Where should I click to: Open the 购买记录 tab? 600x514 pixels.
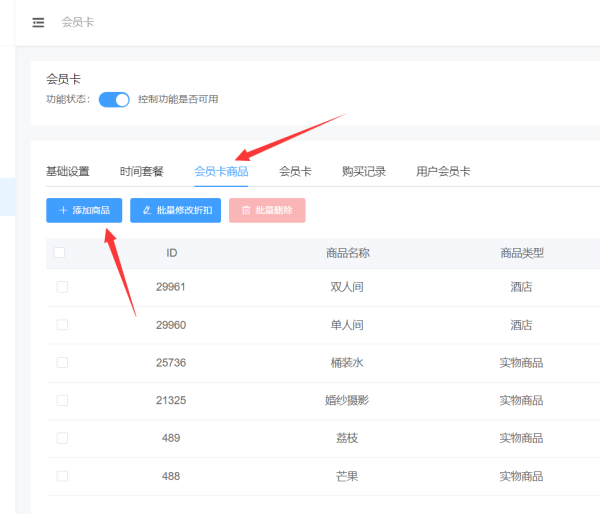[363, 172]
